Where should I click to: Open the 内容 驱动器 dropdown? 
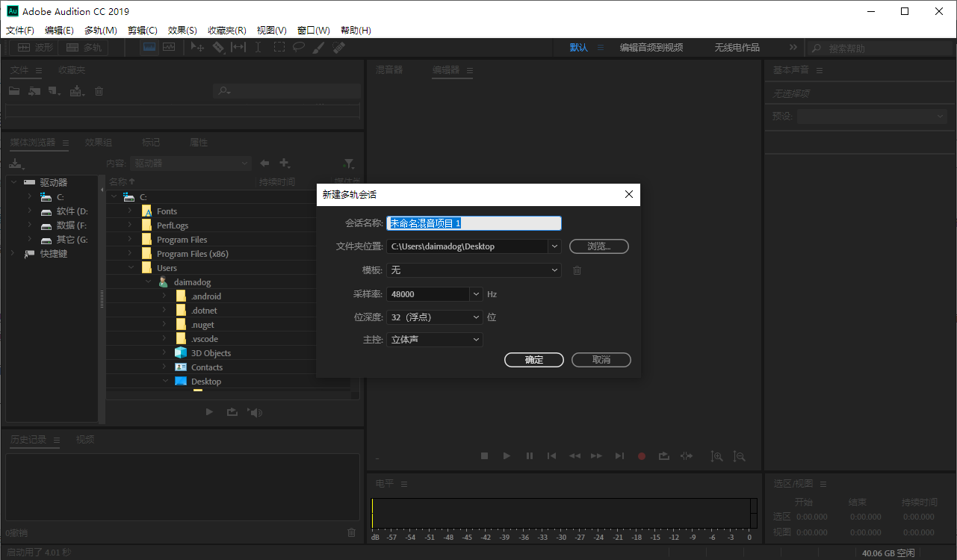(191, 164)
